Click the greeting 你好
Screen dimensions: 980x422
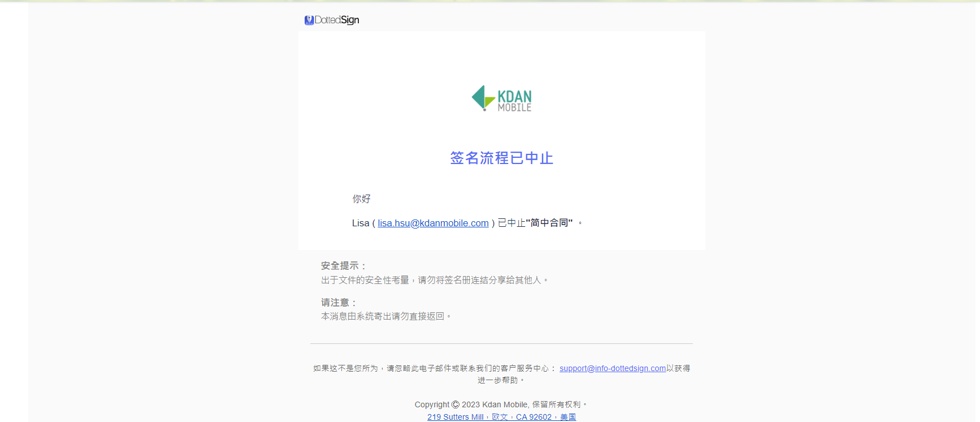click(x=362, y=199)
